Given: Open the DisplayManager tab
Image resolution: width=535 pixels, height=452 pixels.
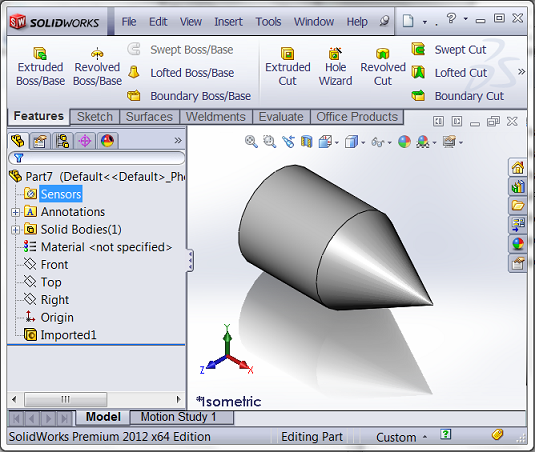Looking at the screenshot, I should [x=107, y=141].
